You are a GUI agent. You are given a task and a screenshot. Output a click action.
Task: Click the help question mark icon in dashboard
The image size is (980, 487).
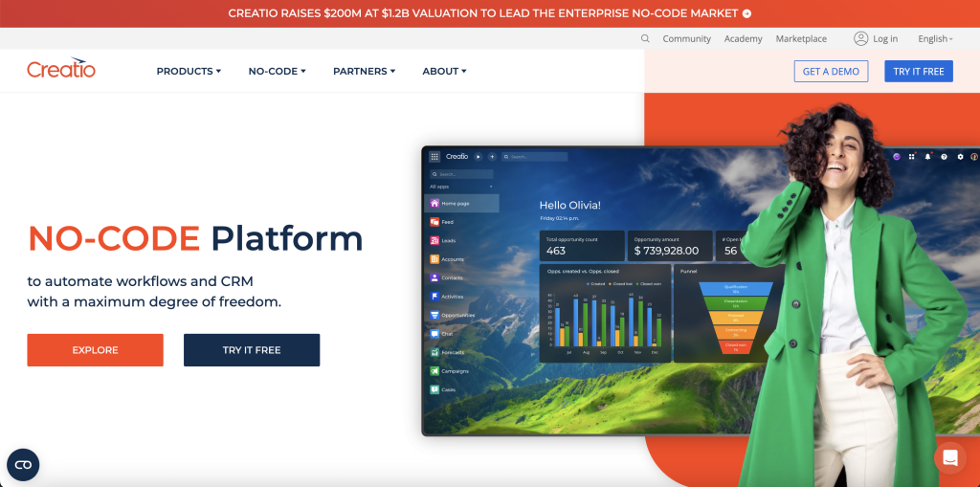944,156
